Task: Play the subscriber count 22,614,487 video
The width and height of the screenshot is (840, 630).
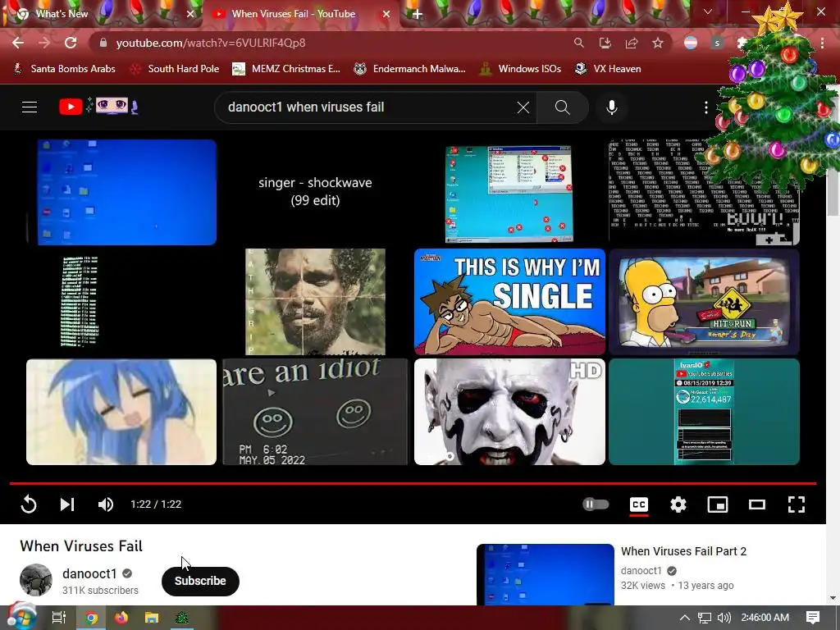Action: pyautogui.click(x=704, y=412)
